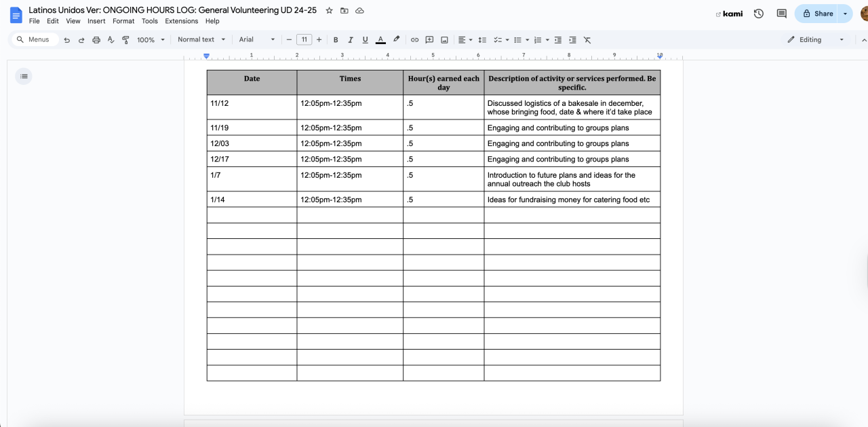
Task: Click the Share button
Action: pos(817,14)
